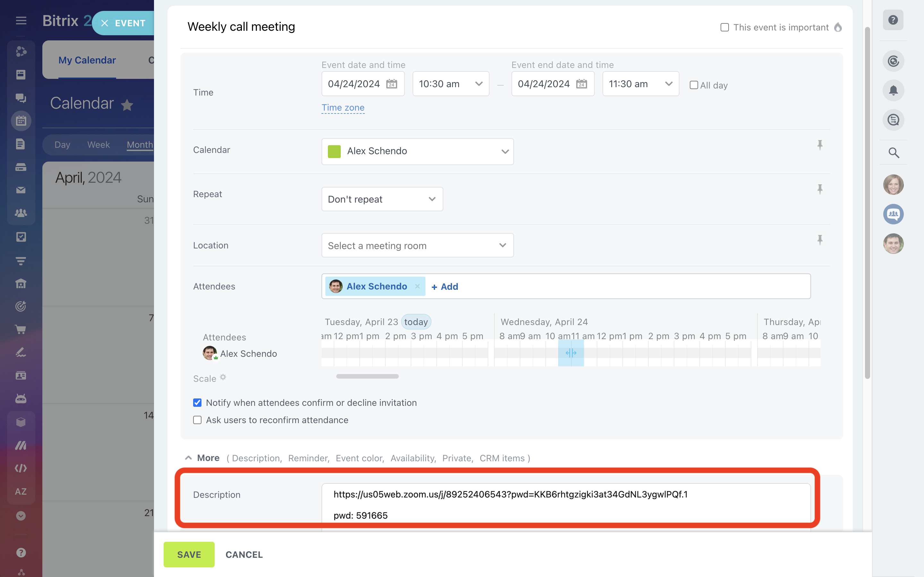Viewport: 924px width, 577px height.
Task: Open Alex Schendo green calendar color selector
Action: [417, 151]
